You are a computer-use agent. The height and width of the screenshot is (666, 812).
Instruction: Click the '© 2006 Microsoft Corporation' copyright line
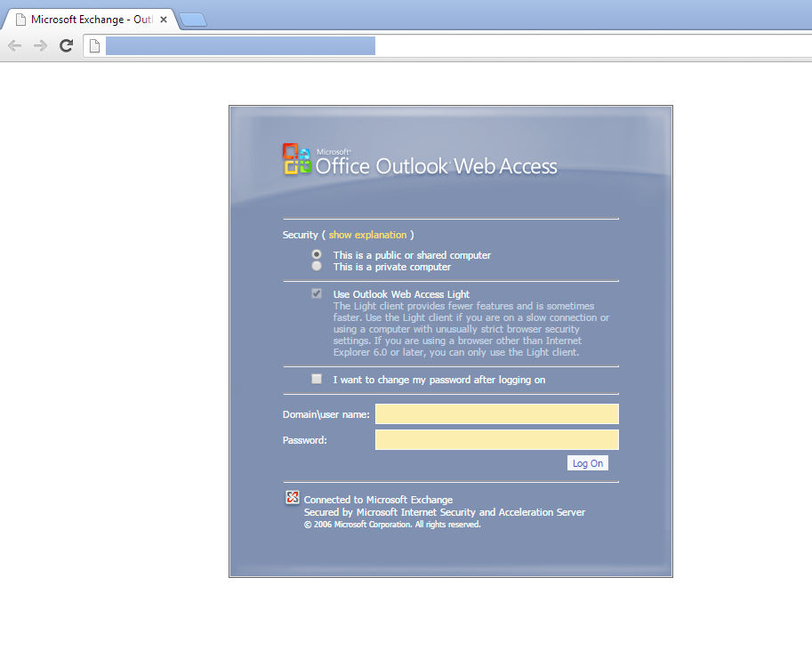click(x=392, y=525)
